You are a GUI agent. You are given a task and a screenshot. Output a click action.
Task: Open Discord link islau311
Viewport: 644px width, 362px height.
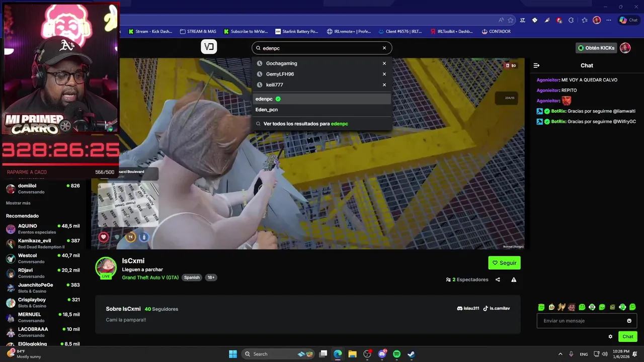[468, 308]
